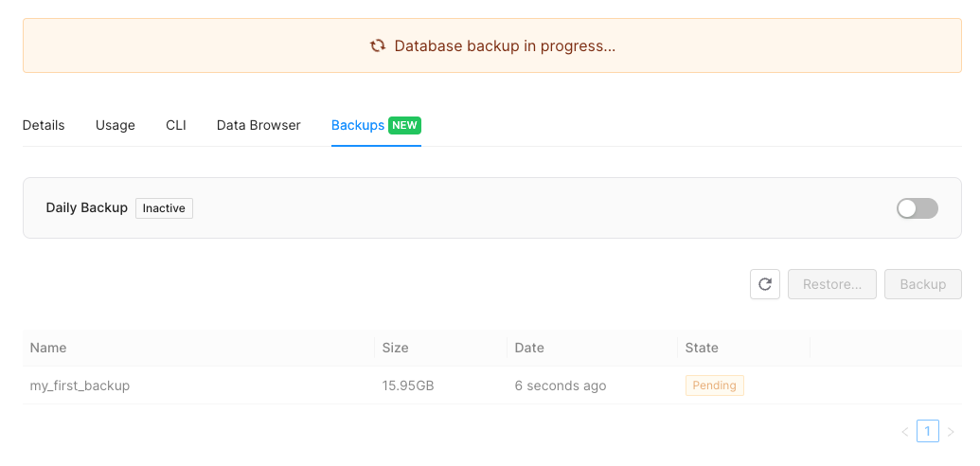980x466 pixels.
Task: Click the my_first_backup row name
Action: point(80,385)
